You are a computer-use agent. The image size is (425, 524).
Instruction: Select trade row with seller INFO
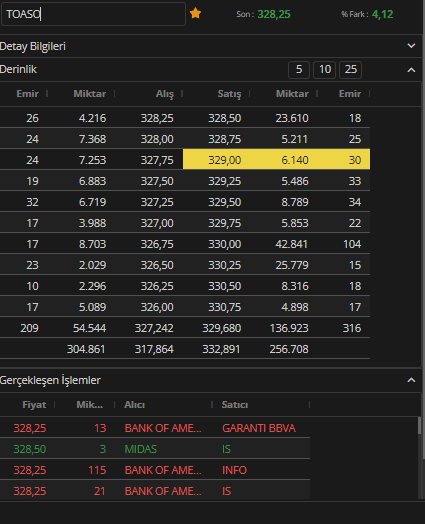(155, 470)
